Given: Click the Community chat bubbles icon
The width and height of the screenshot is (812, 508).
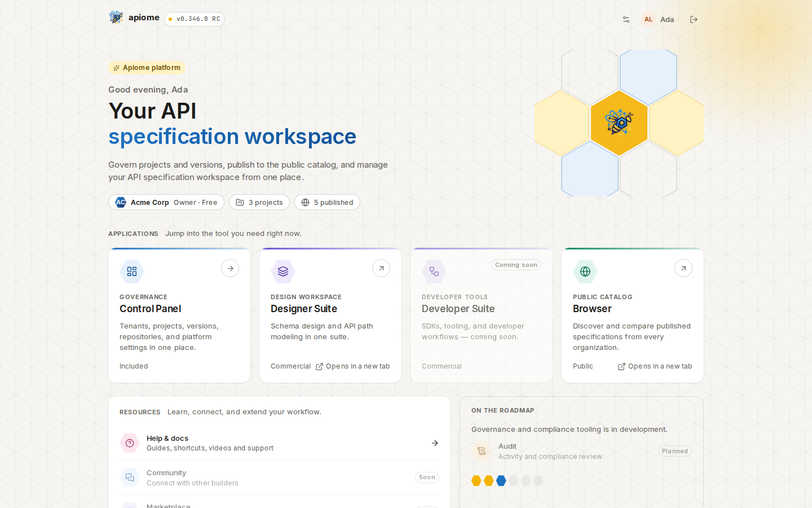Looking at the screenshot, I should tap(130, 478).
